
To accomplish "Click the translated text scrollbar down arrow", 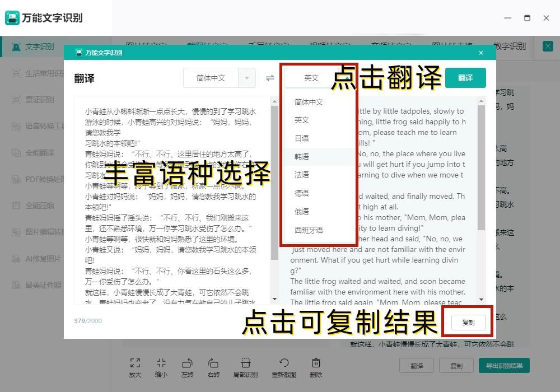I will click(481, 299).
